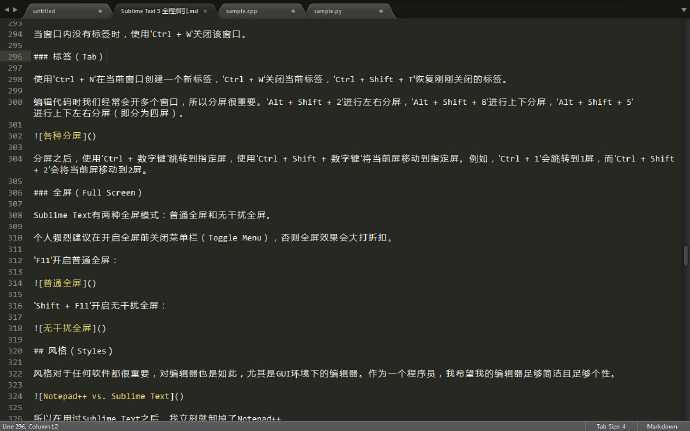Click the heading '### 全屏 (Full Screen)'
Viewport: 690px width, 431px height.
click(88, 192)
